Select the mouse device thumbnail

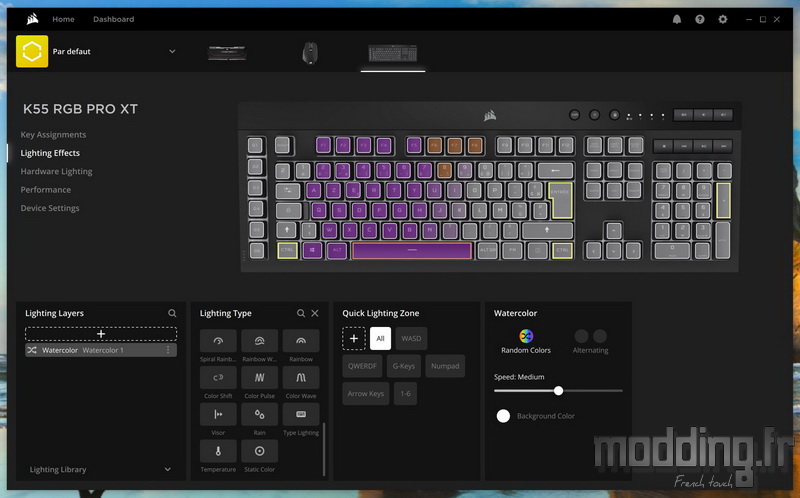tap(310, 53)
